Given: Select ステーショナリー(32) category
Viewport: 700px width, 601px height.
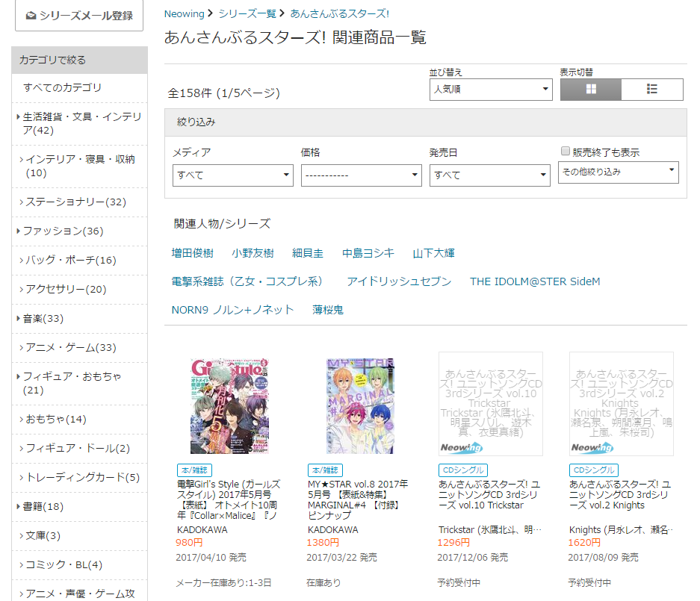Looking at the screenshot, I should click(x=76, y=202).
